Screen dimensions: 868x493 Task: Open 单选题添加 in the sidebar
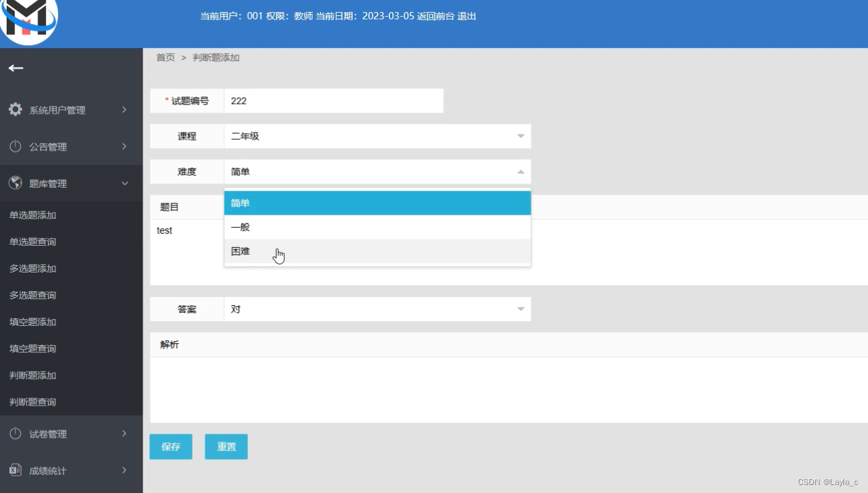point(33,215)
